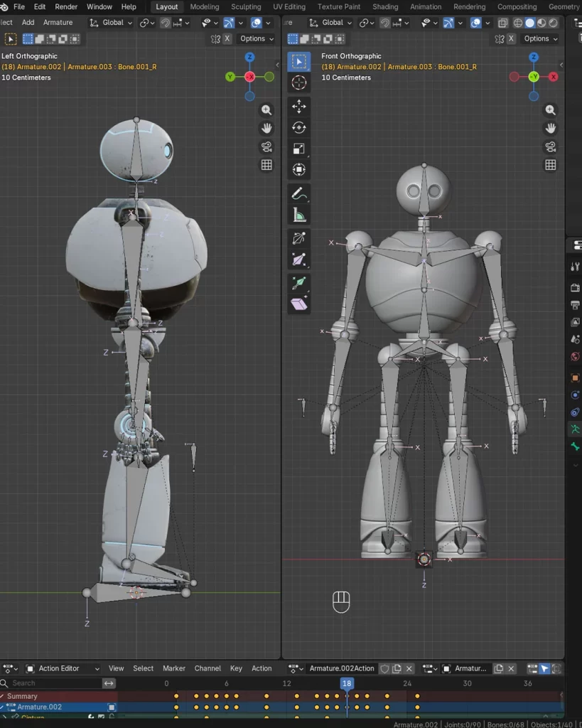Click the frame 18 playhead marker
Screen dimensions: 582x728
pyautogui.click(x=347, y=683)
